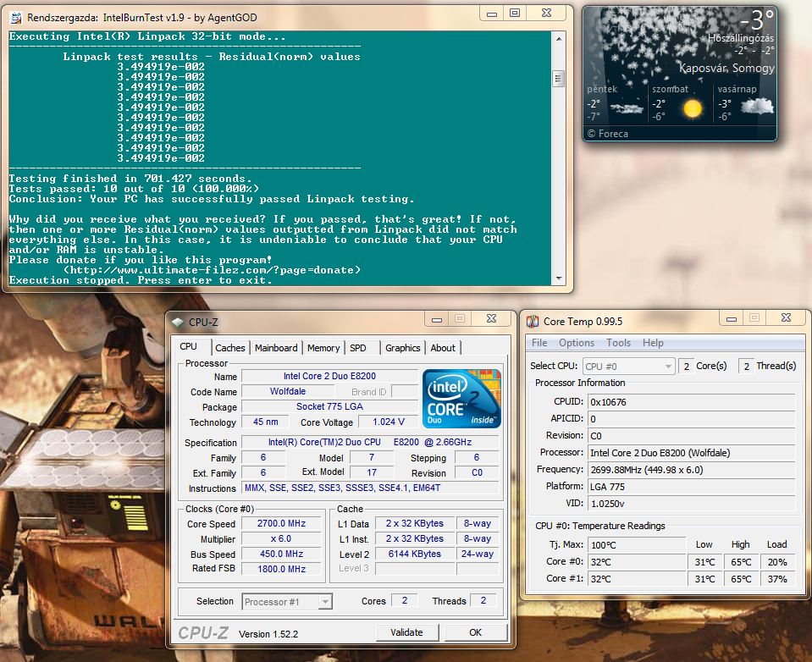Click the CPUID 0x10676 field
Viewport: 812px width, 662px height.
[x=691, y=401]
